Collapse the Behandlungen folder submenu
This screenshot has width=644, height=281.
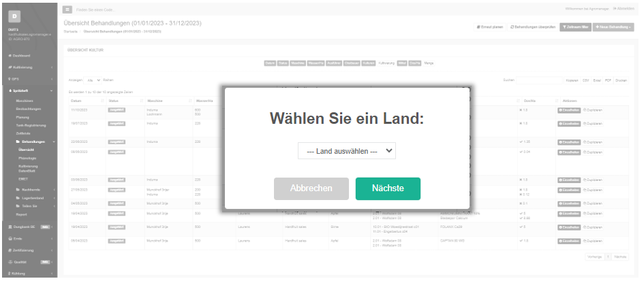click(x=35, y=142)
